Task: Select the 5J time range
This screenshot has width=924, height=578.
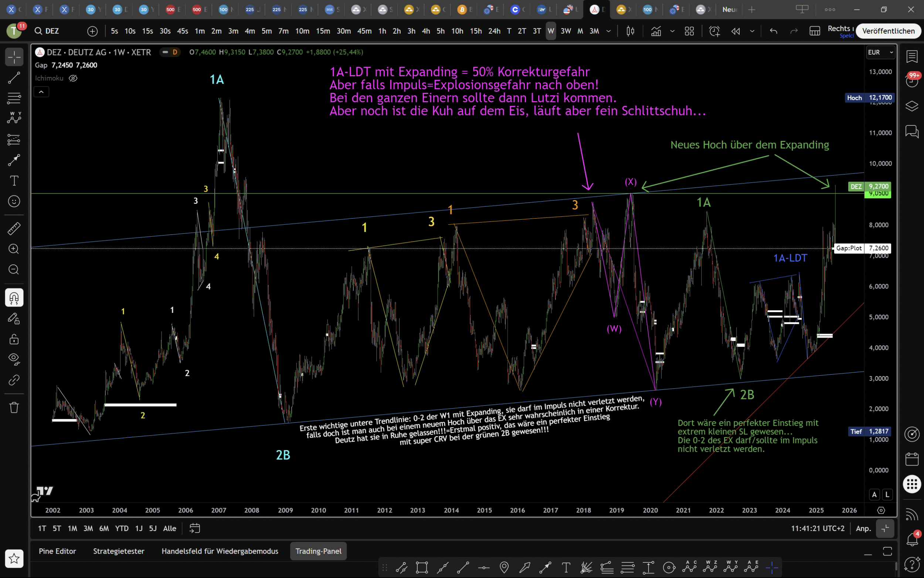Action: click(153, 528)
